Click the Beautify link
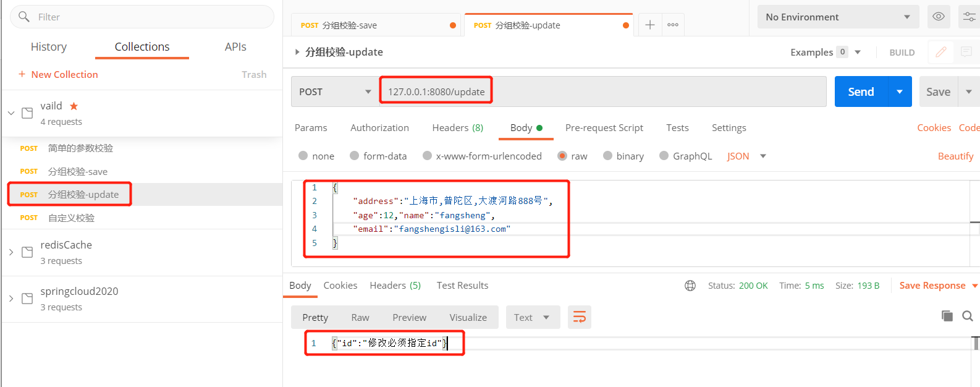Viewport: 980px width, 387px height. click(955, 156)
